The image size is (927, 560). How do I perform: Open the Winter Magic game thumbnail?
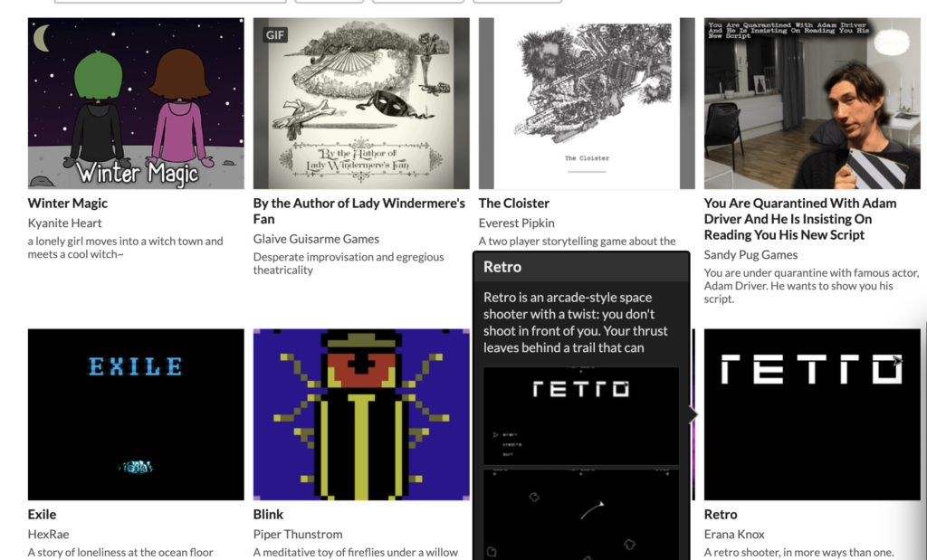136,103
